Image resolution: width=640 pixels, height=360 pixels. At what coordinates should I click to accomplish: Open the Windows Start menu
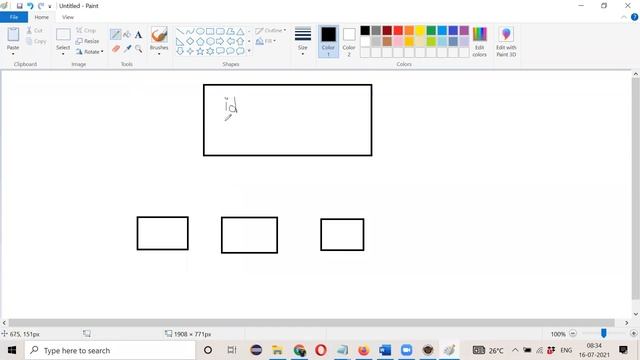click(x=12, y=350)
